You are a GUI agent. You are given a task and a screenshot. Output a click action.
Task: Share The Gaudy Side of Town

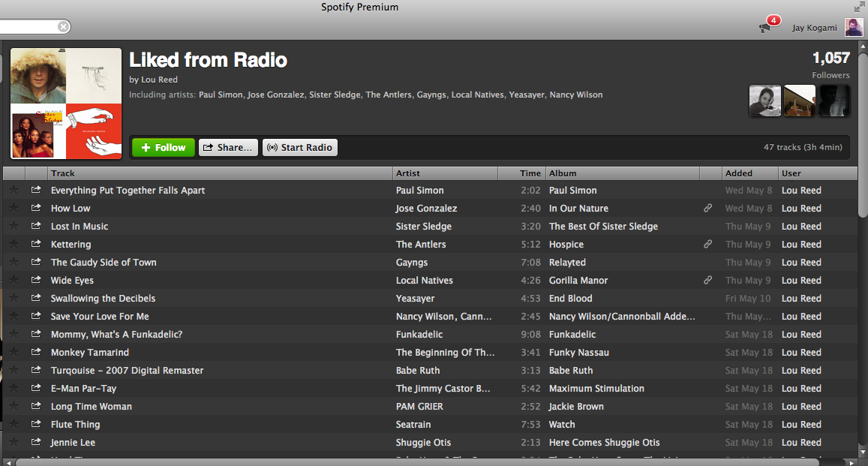point(36,262)
